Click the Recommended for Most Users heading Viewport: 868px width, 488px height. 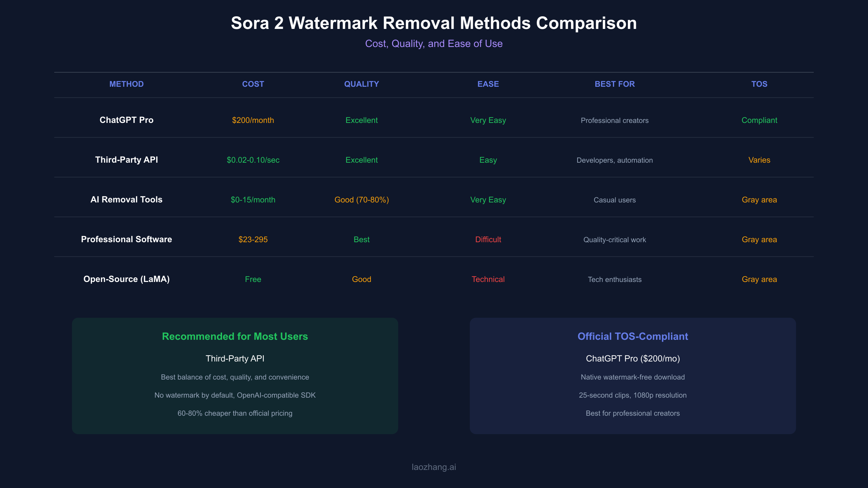pyautogui.click(x=235, y=337)
